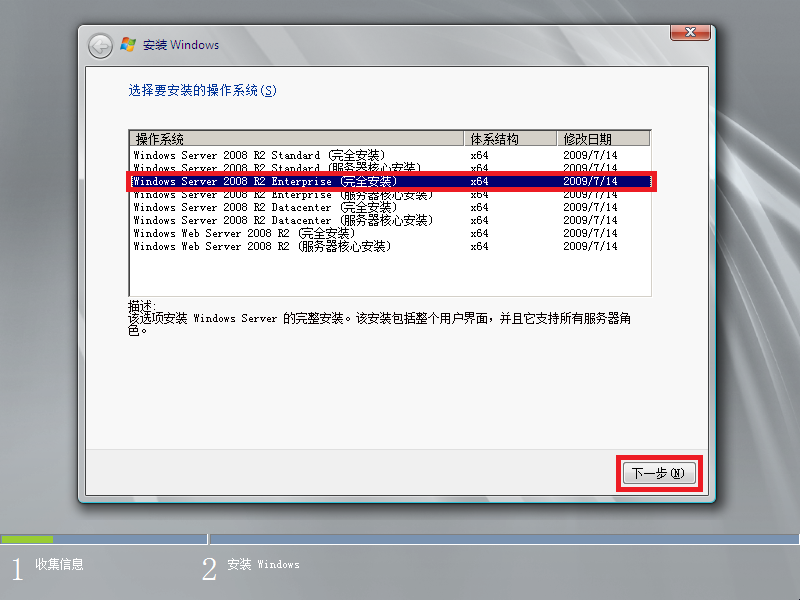Click the 收集信息 step label
The image size is (800, 600).
coord(59,564)
